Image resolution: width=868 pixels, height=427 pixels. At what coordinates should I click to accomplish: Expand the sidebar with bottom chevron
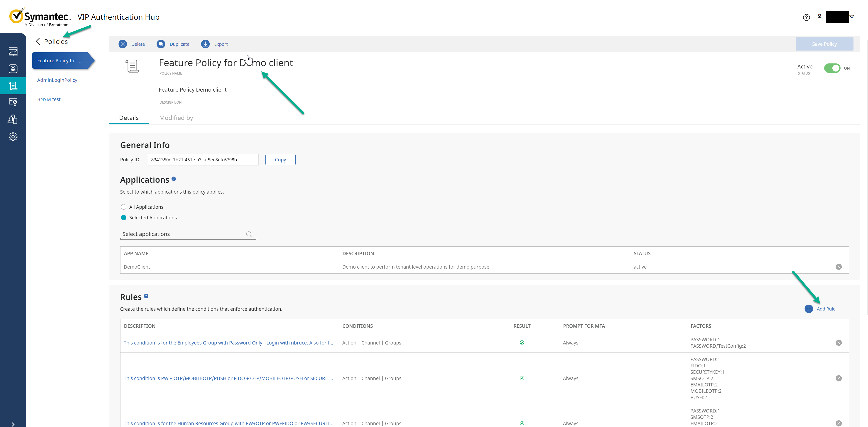[x=13, y=424]
